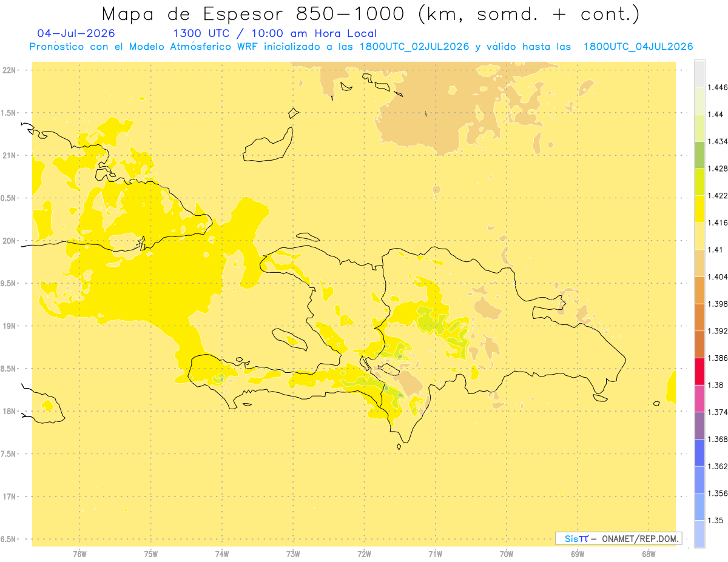728x562 pixels.
Task: Click the legend value 1.422
Action: (718, 195)
